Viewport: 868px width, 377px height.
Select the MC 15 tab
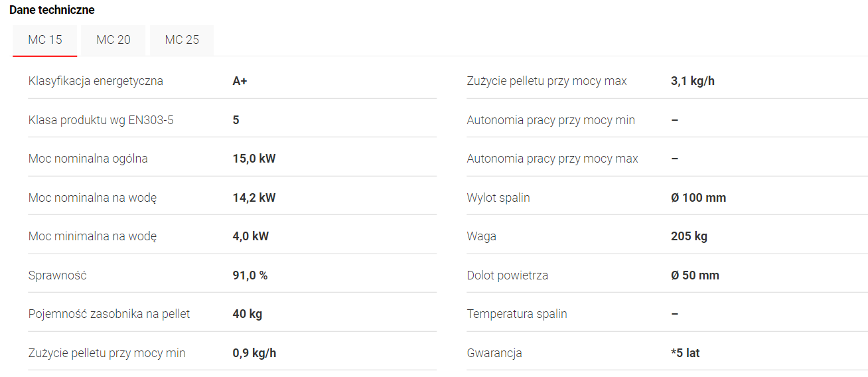click(x=45, y=40)
